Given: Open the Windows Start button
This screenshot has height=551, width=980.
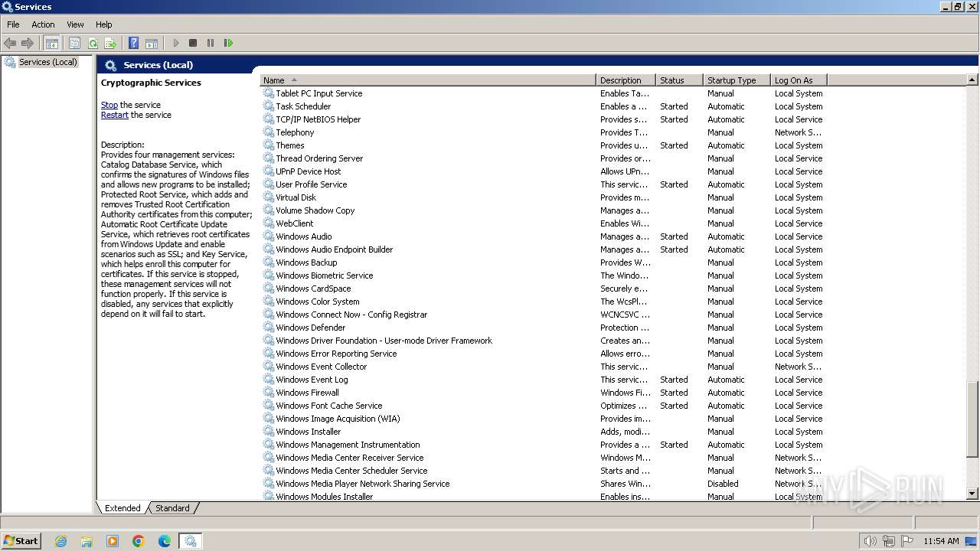Looking at the screenshot, I should 21,540.
